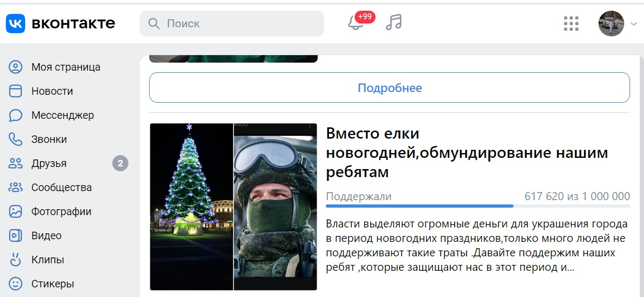The image size is (644, 297).
Task: Click the Клипы hand icon
Action: (x=16, y=260)
